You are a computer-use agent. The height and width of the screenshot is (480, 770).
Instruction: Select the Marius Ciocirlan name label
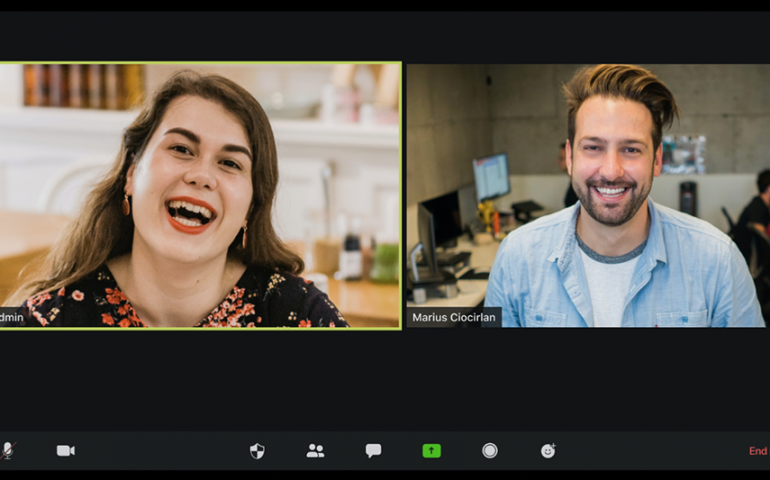click(x=454, y=318)
